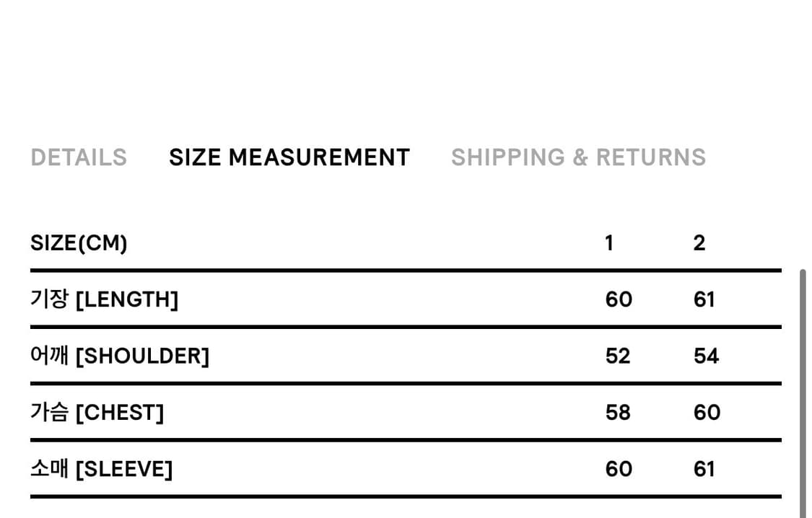812x518 pixels.
Task: Switch to SHIPPING & RETURNS tab
Action: (x=578, y=157)
